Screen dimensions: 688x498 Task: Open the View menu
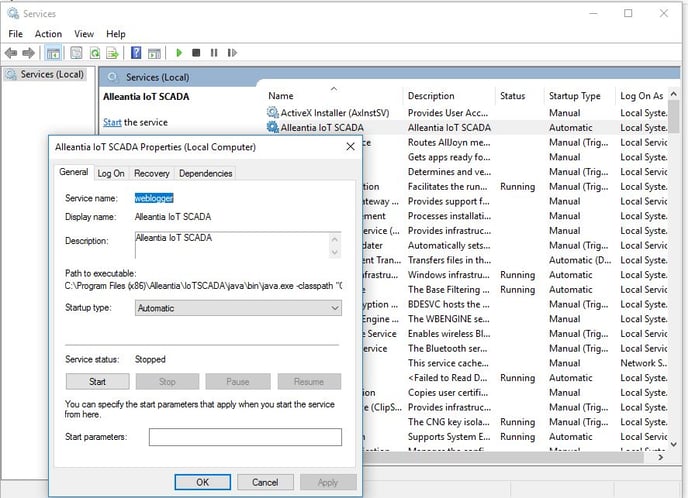[x=84, y=34]
